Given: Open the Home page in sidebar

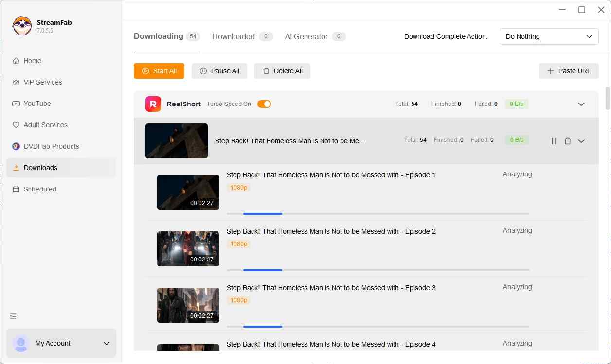Looking at the screenshot, I should [61, 61].
